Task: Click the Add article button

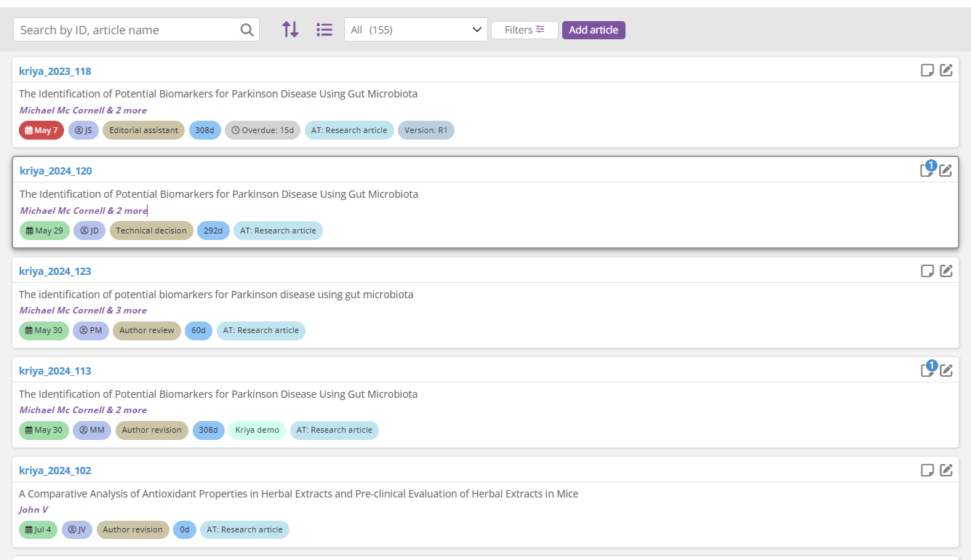Action: 594,30
